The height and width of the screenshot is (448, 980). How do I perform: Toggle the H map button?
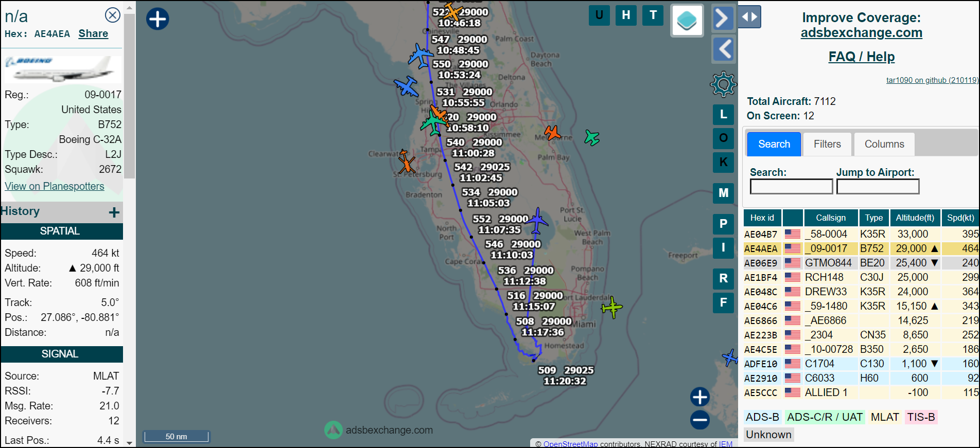(626, 15)
